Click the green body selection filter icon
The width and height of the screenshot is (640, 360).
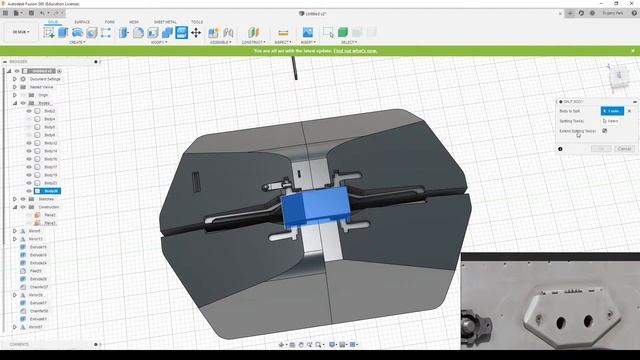click(x=343, y=33)
